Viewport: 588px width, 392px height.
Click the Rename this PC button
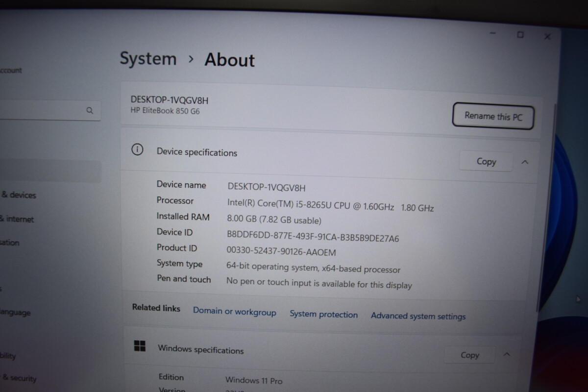pos(493,116)
